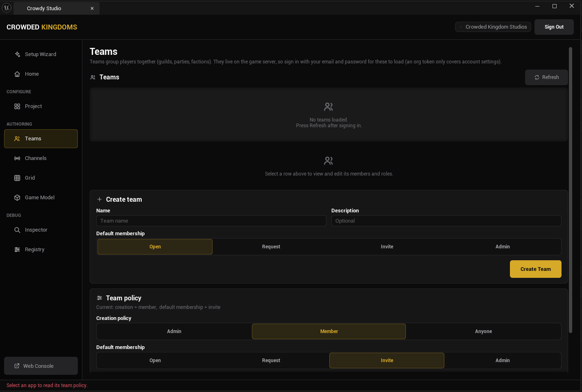Click the Project grid icon

(17, 106)
